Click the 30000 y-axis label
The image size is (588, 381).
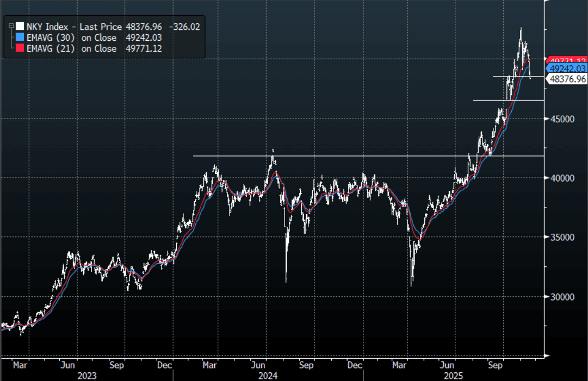pos(560,297)
